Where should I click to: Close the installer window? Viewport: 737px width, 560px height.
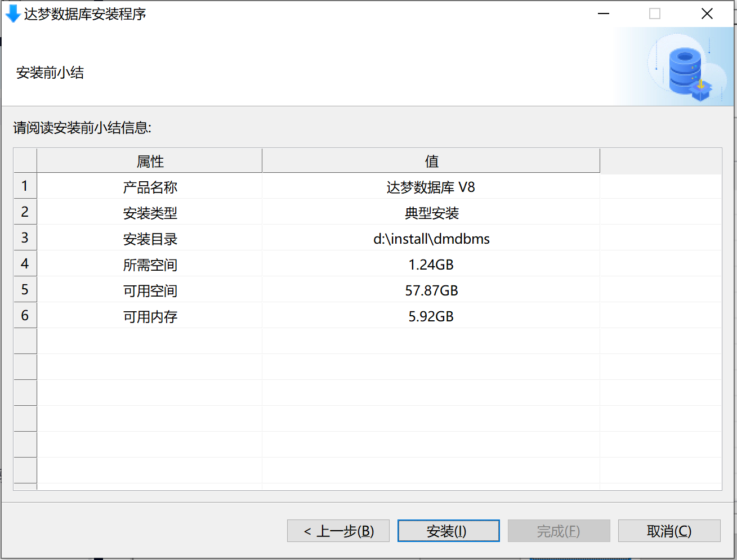click(707, 14)
